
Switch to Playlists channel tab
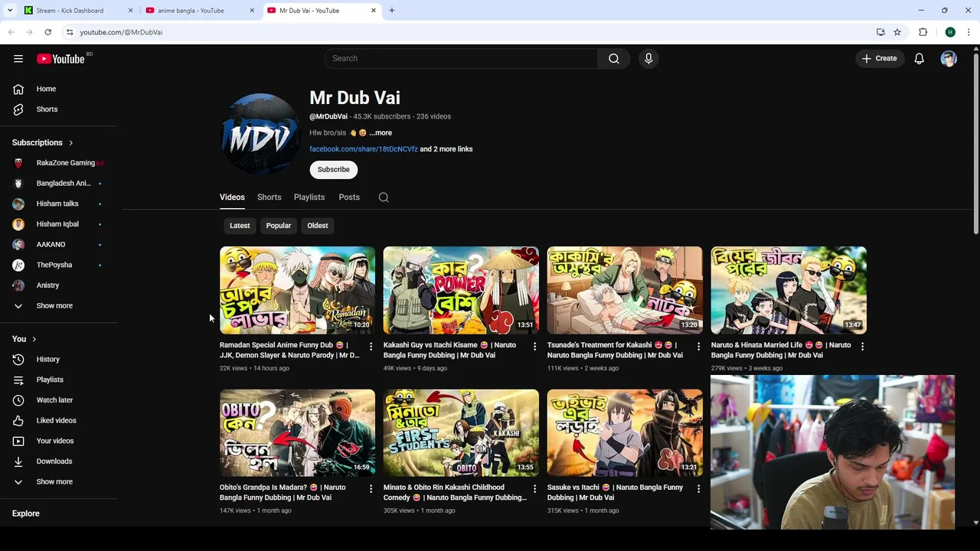(x=309, y=197)
